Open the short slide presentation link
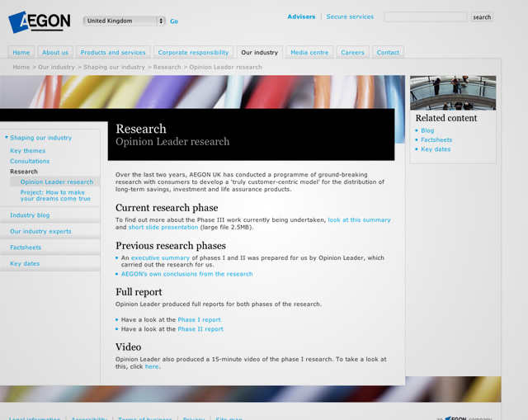The width and height of the screenshot is (528, 420). [163, 227]
